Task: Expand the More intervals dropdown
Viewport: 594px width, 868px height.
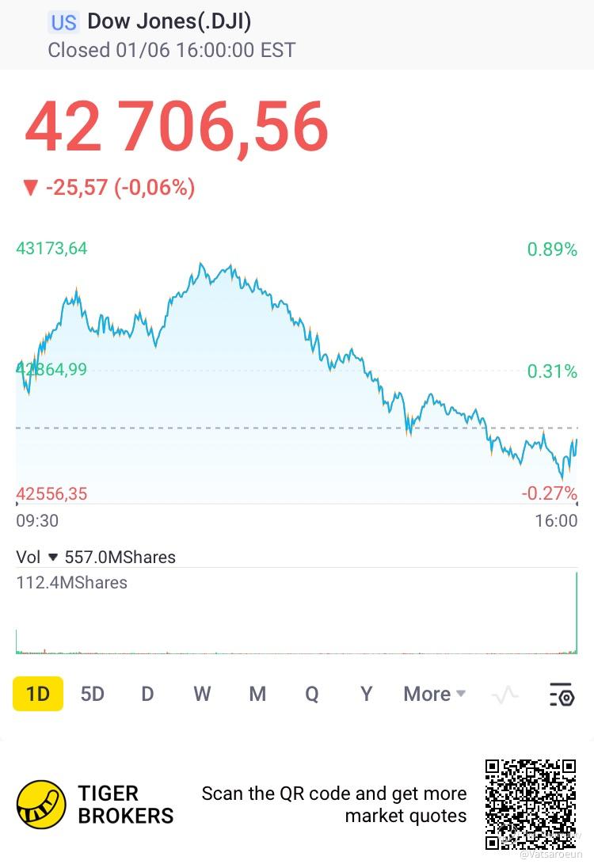Action: pyautogui.click(x=435, y=694)
